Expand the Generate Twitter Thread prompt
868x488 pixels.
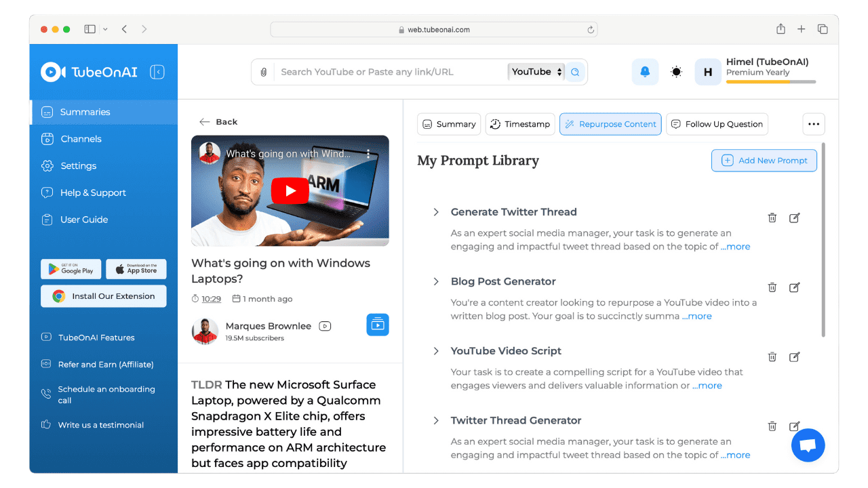436,212
